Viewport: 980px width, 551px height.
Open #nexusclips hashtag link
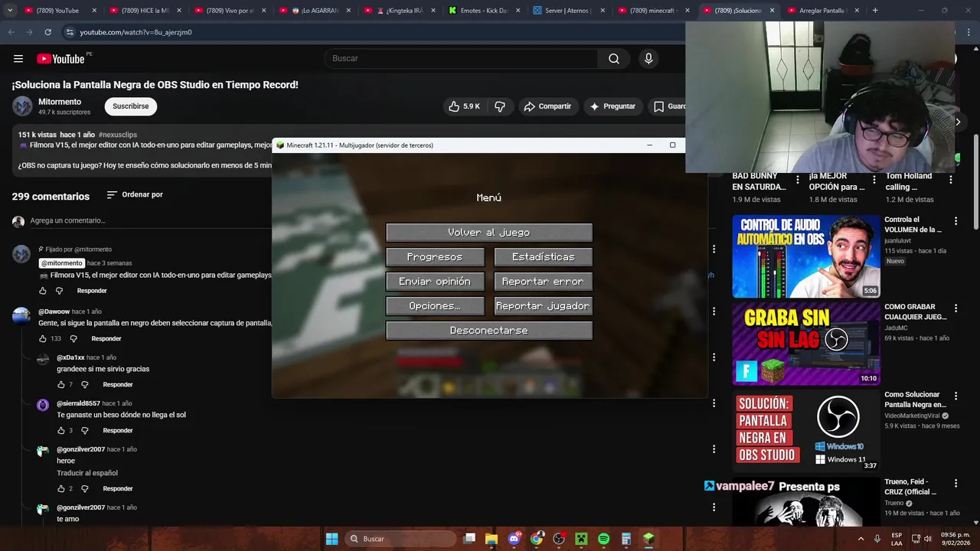tap(118, 135)
